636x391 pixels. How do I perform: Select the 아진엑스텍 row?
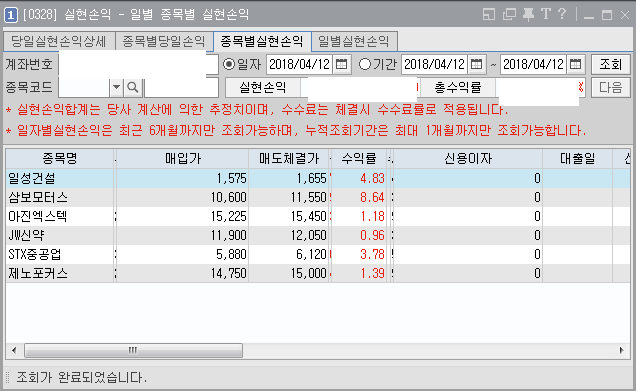pos(318,217)
